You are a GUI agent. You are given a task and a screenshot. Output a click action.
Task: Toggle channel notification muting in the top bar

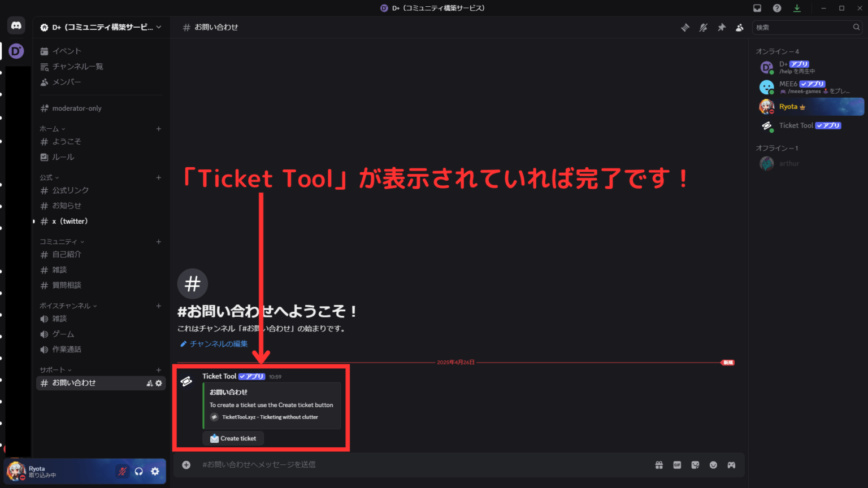703,27
